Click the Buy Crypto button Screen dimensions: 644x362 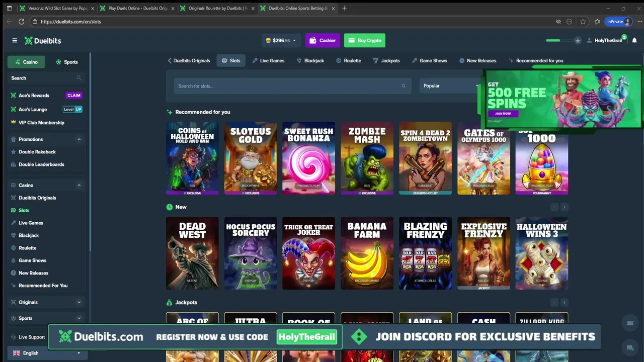(364, 41)
